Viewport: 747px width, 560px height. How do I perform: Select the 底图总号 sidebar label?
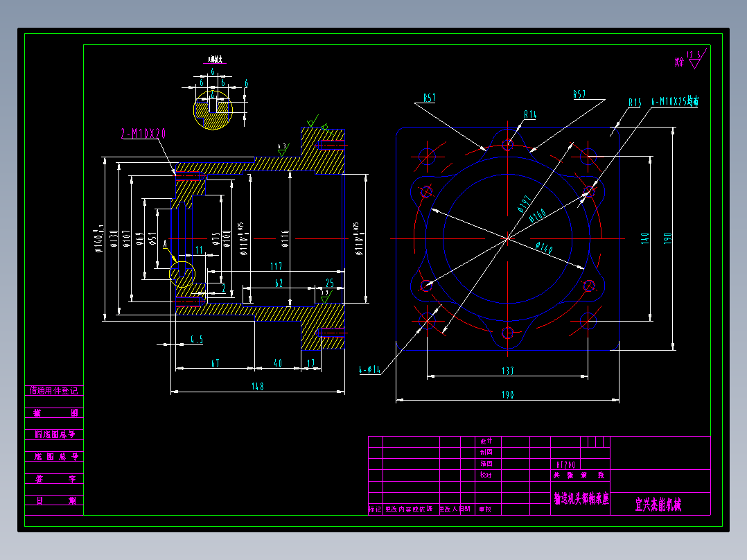55,457
